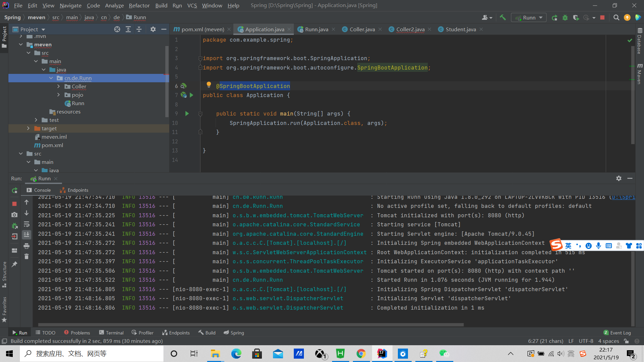
Task: Open the Navigate menu
Action: point(70,5)
